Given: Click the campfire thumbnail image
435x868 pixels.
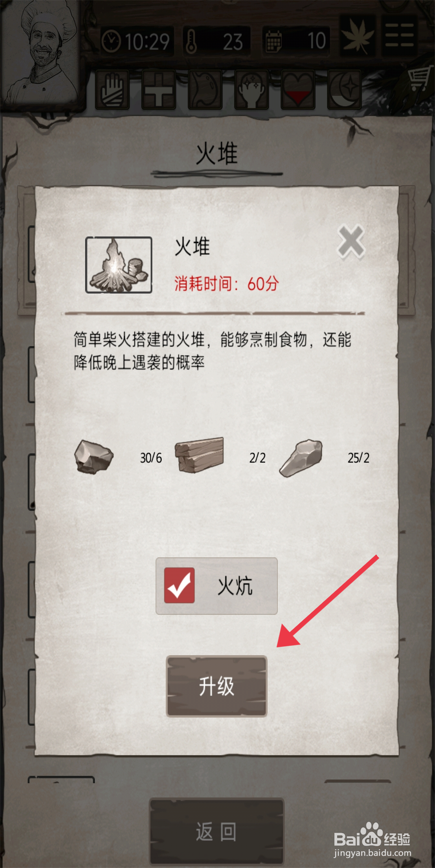Looking at the screenshot, I should point(119,265).
